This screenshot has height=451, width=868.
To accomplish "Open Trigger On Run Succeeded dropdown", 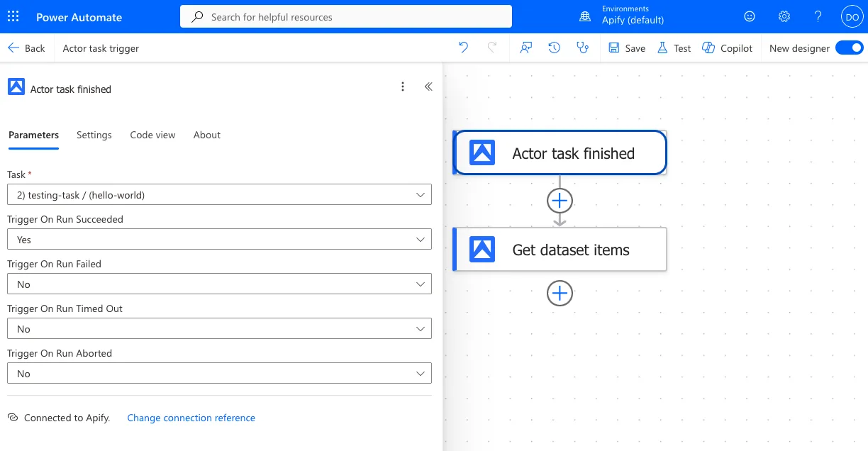I will coord(219,239).
